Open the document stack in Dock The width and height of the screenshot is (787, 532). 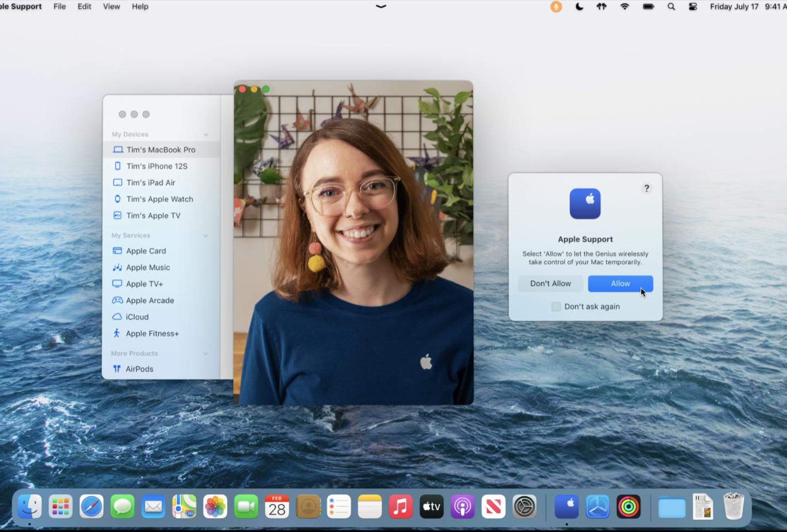click(x=703, y=506)
